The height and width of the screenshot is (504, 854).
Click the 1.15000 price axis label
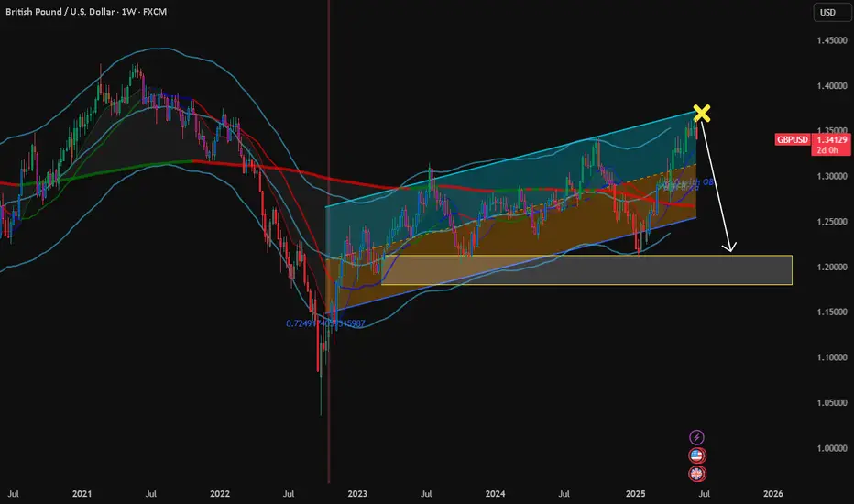pyautogui.click(x=832, y=312)
